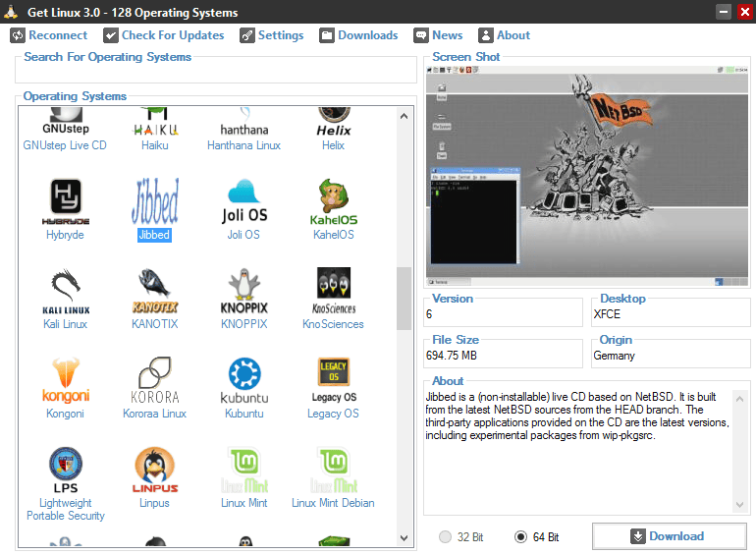The image size is (756, 555).
Task: Pick the Linpus penguin icon
Action: (x=155, y=471)
